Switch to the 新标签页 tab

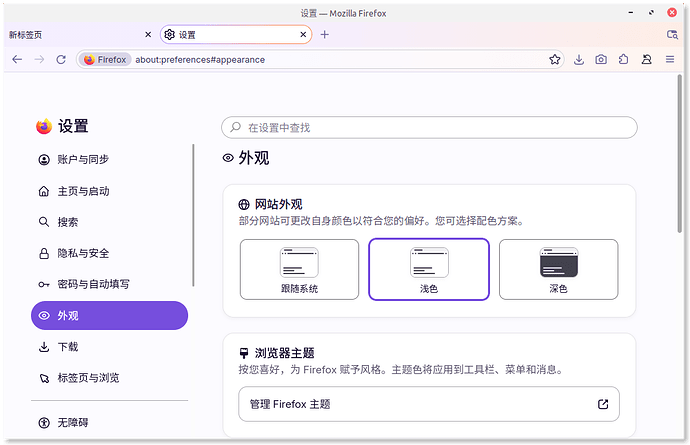pyautogui.click(x=81, y=34)
